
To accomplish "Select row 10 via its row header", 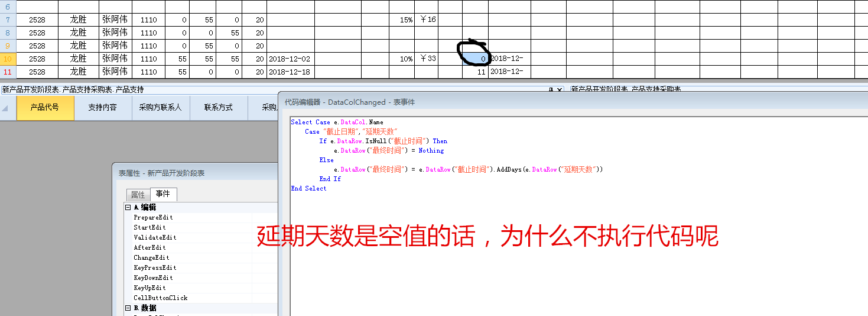I will [x=8, y=59].
